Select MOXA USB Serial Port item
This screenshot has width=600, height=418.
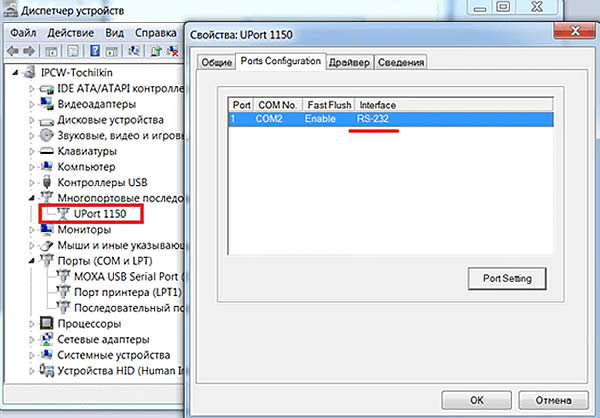pyautogui.click(x=129, y=276)
